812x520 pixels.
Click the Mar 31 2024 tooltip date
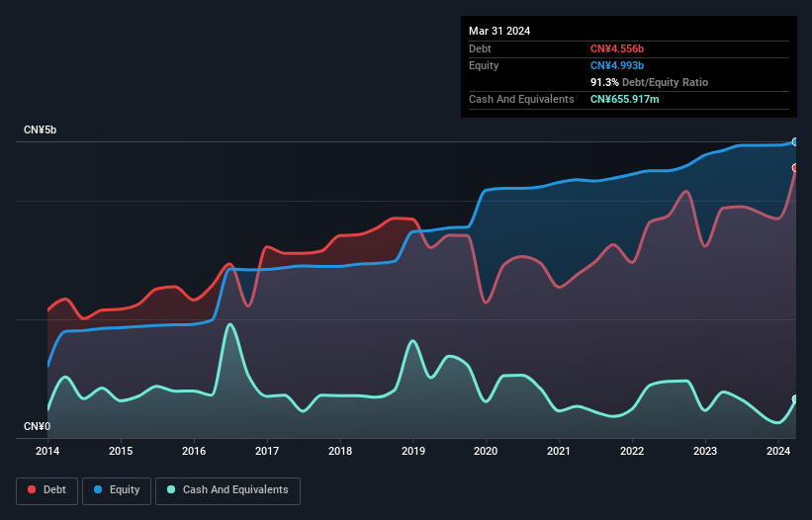coord(499,31)
